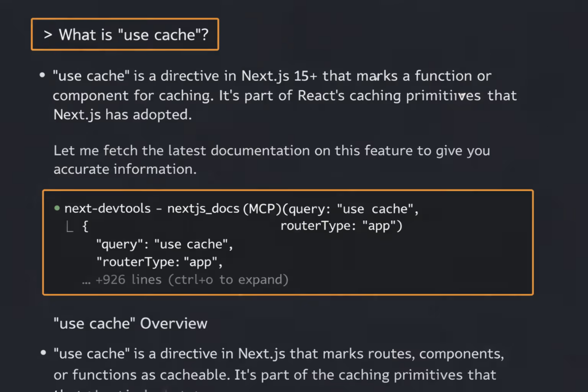Click the "nextjs_docs" tool name

(x=203, y=209)
